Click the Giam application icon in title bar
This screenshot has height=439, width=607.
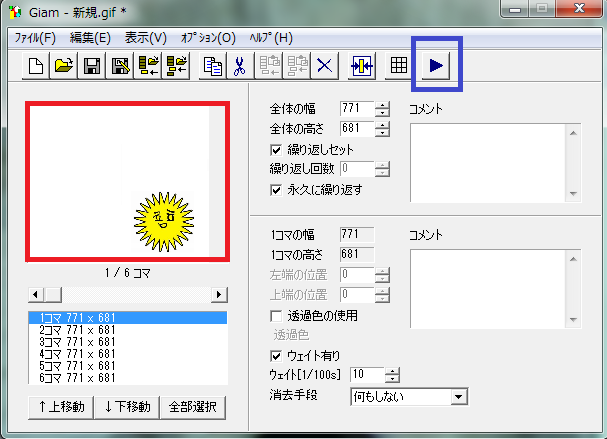pos(15,12)
